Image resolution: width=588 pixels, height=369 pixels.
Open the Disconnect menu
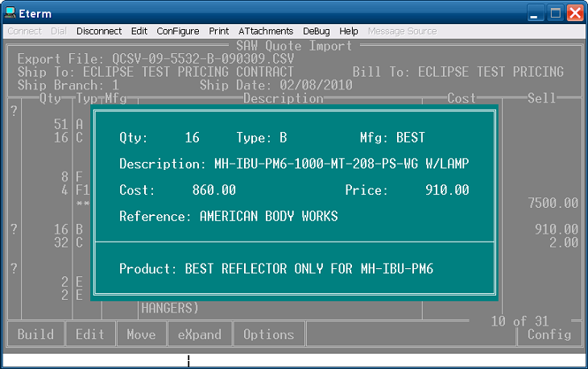(x=99, y=31)
